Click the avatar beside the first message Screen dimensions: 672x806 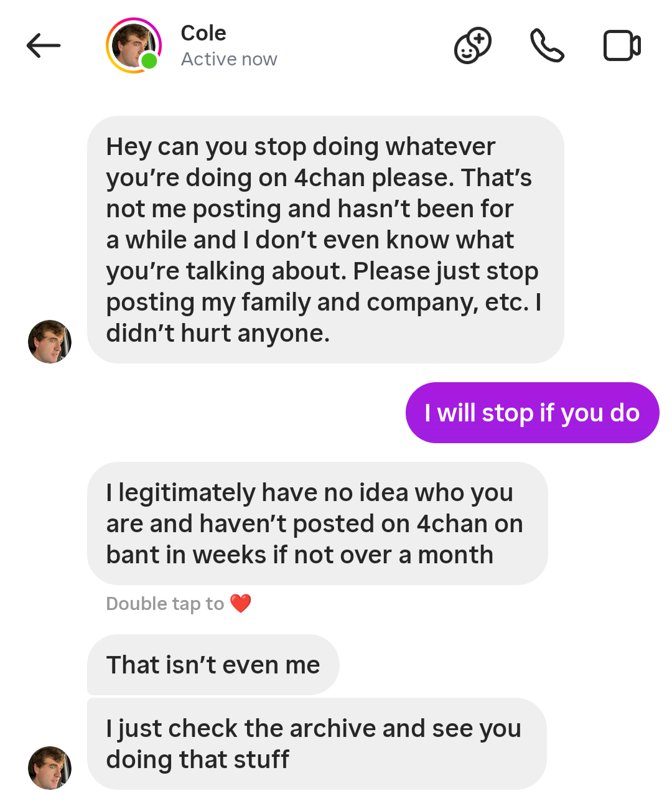point(50,342)
